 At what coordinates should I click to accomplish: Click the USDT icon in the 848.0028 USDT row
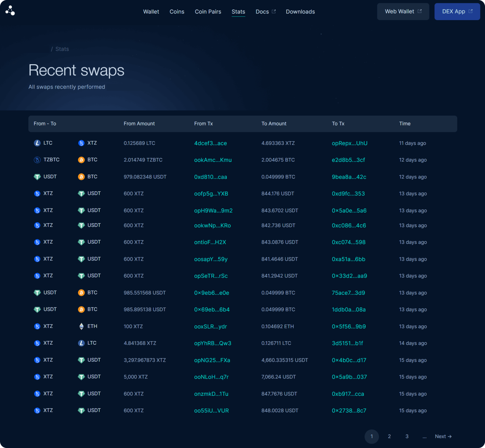point(81,411)
